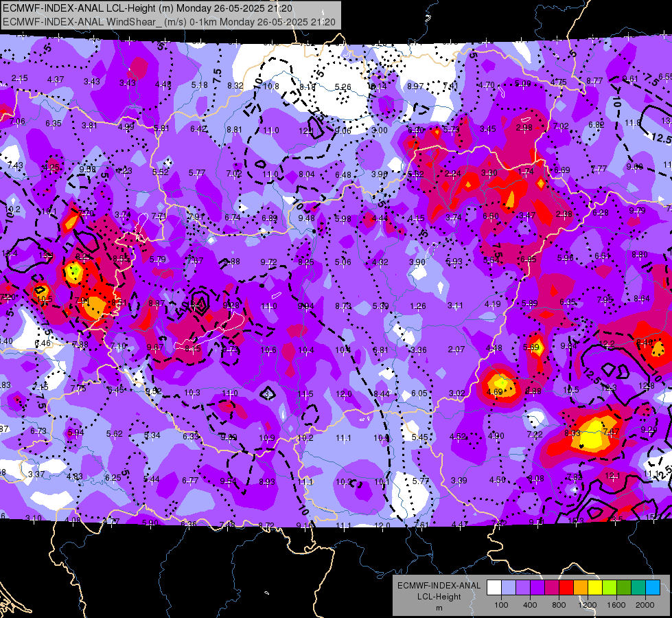Click the wind shear value 3.30
This screenshot has width=672, height=618.
tap(489, 173)
